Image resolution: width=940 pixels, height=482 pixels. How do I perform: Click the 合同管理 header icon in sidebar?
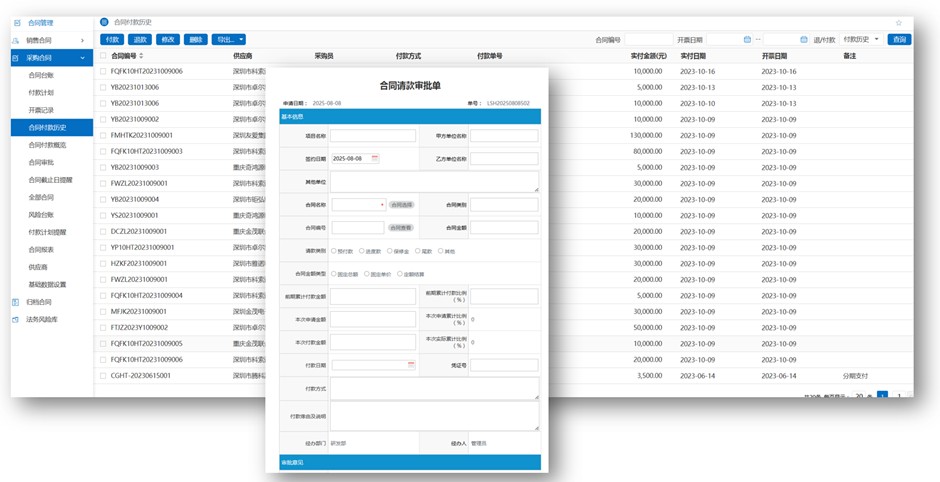point(16,23)
